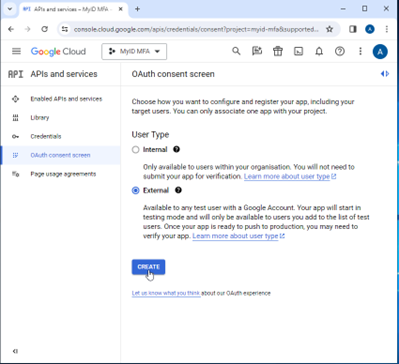Open Learn more link under External

pos(239,236)
